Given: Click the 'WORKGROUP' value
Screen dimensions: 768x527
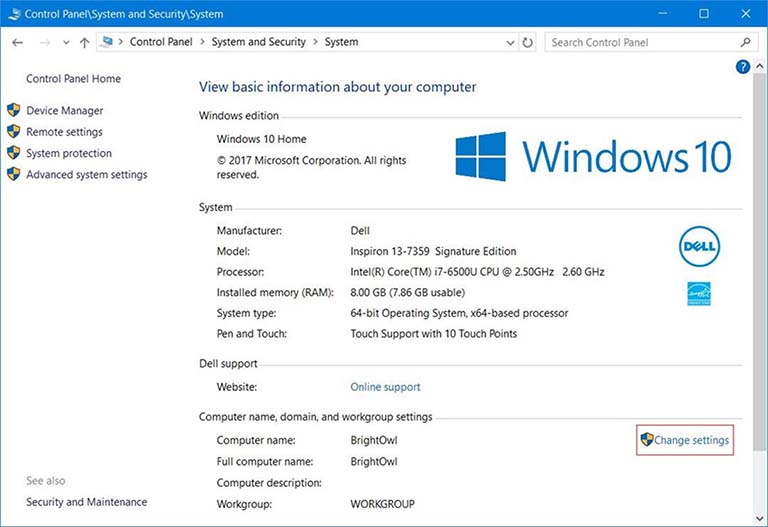Looking at the screenshot, I should pos(383,504).
